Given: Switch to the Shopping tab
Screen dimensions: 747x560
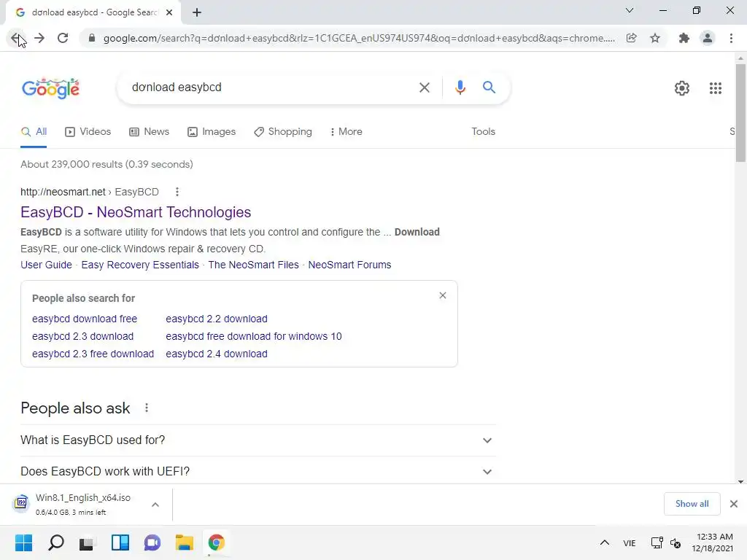Looking at the screenshot, I should pyautogui.click(x=283, y=132).
